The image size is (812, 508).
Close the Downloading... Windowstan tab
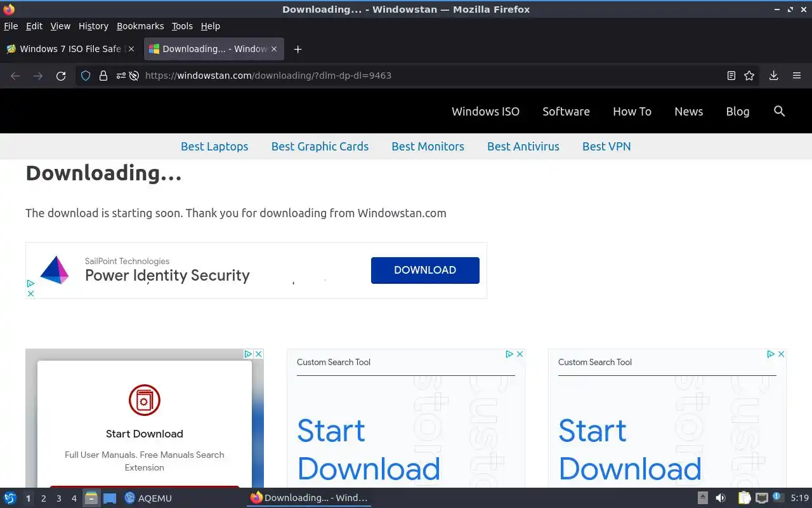pos(274,49)
